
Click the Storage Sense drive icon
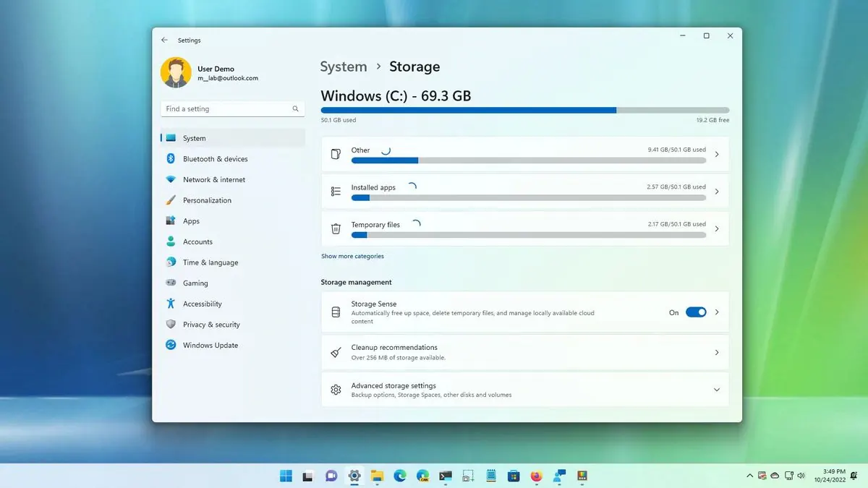point(335,312)
